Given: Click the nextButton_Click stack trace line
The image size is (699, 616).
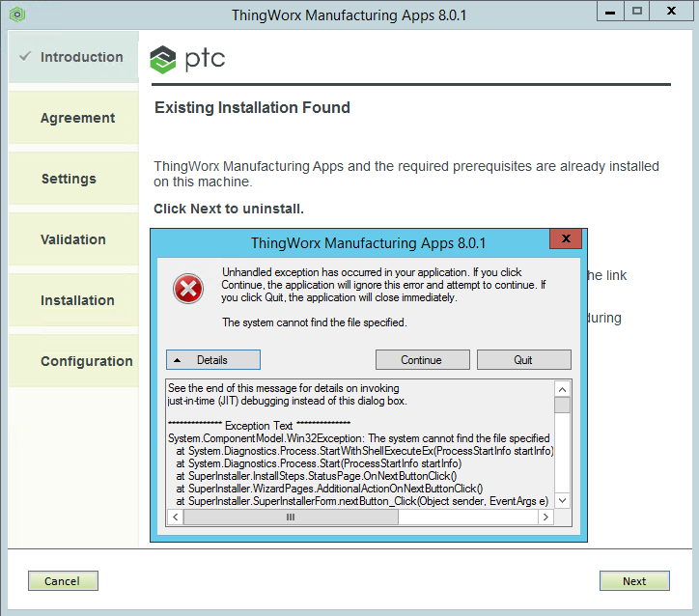Looking at the screenshot, I should [362, 501].
